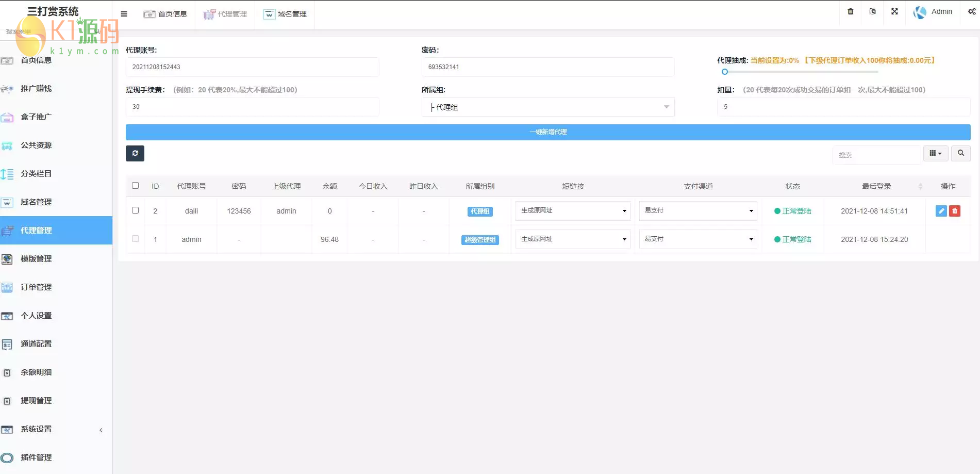Switch to the 域名管理 tab
980x474 pixels.
285,14
